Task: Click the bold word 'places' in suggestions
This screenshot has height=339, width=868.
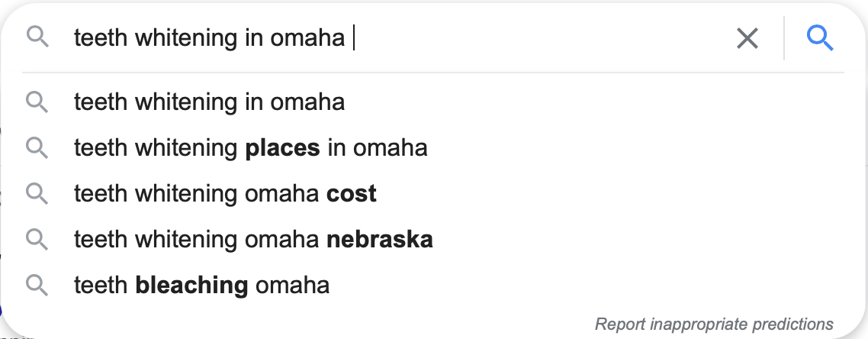Action: (282, 147)
